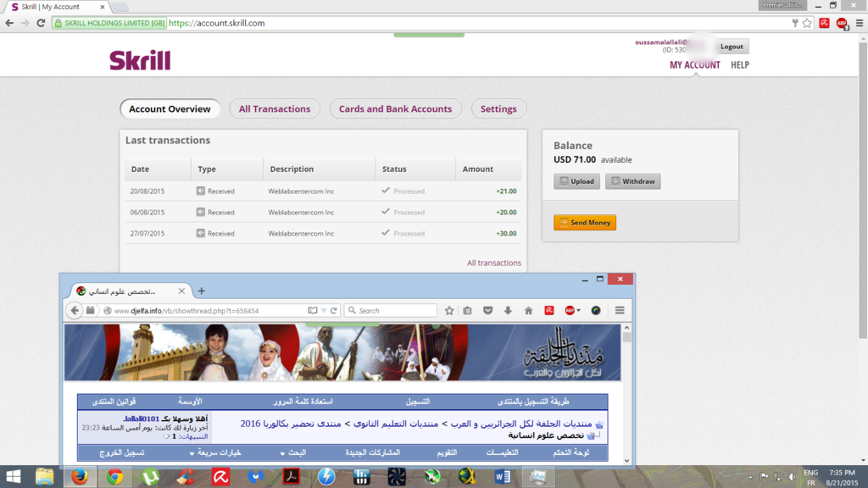
Task: Click the Firefox page vertical scrollbar
Action: 626,394
